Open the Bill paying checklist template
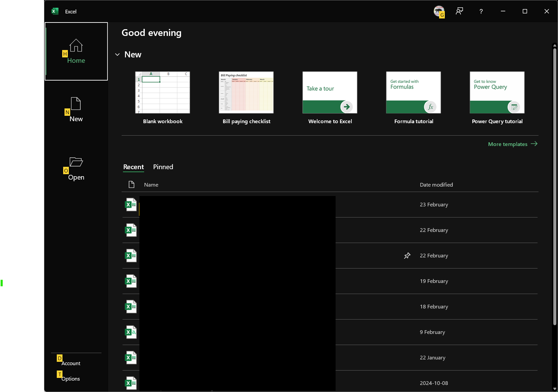 click(x=246, y=98)
